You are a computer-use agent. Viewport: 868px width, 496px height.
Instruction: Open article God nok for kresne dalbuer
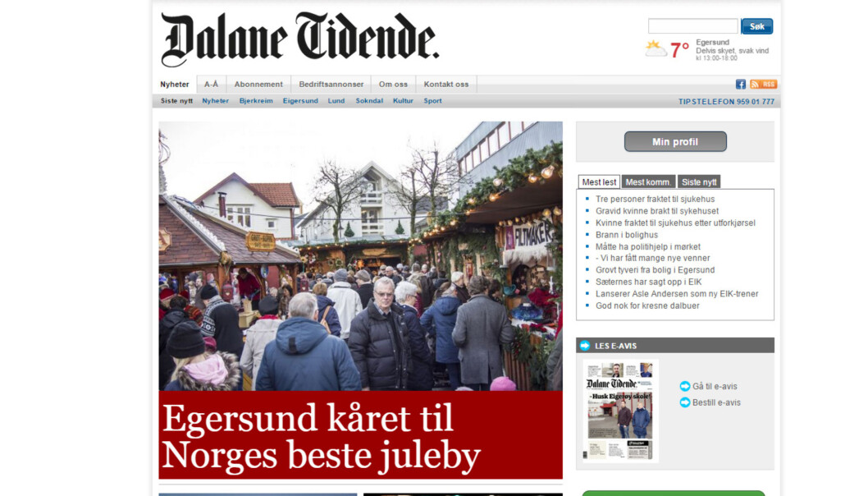click(647, 306)
